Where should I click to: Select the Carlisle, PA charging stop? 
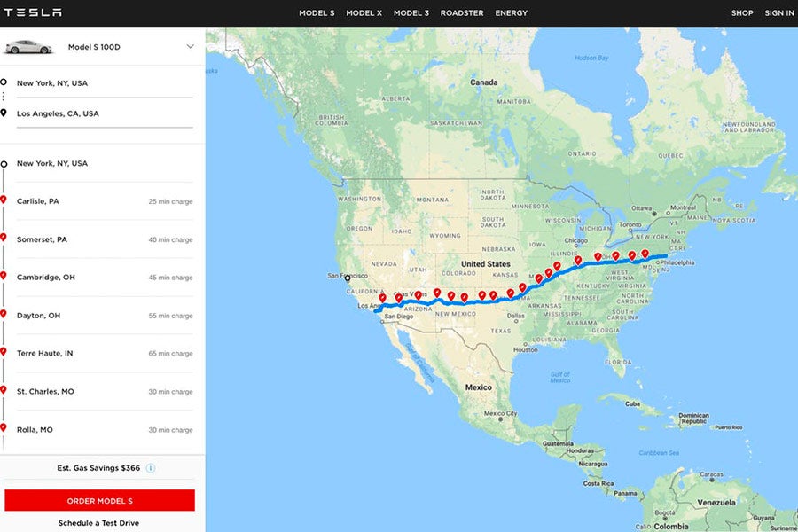(x=105, y=201)
